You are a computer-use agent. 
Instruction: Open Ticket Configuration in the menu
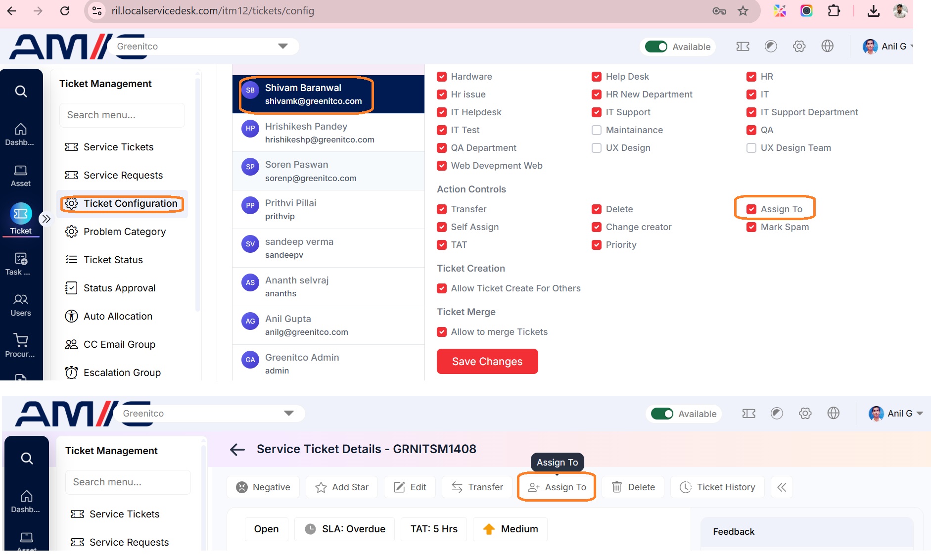(122, 204)
